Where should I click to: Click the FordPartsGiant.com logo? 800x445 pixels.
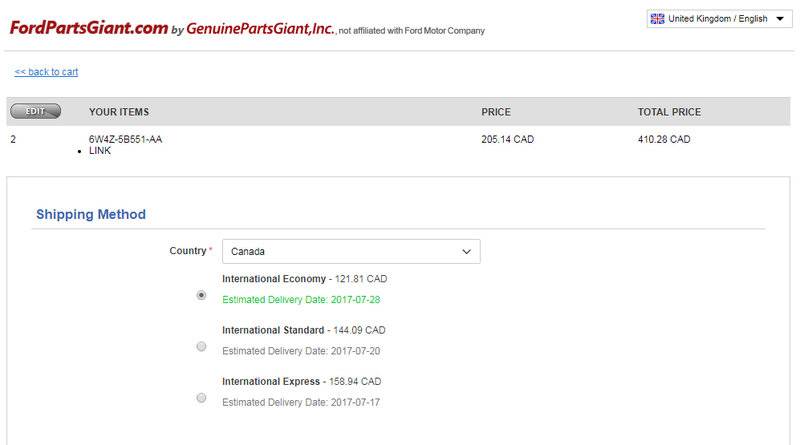pos(88,28)
